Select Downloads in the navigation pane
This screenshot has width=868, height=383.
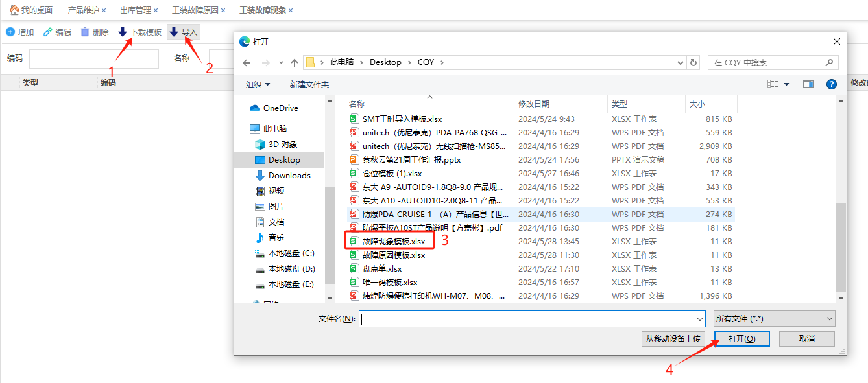click(289, 176)
